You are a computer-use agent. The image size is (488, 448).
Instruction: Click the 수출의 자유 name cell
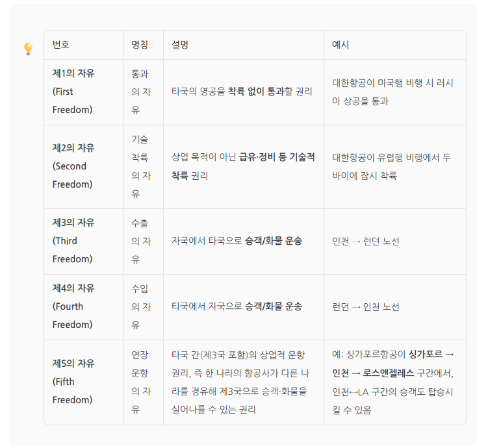140,241
